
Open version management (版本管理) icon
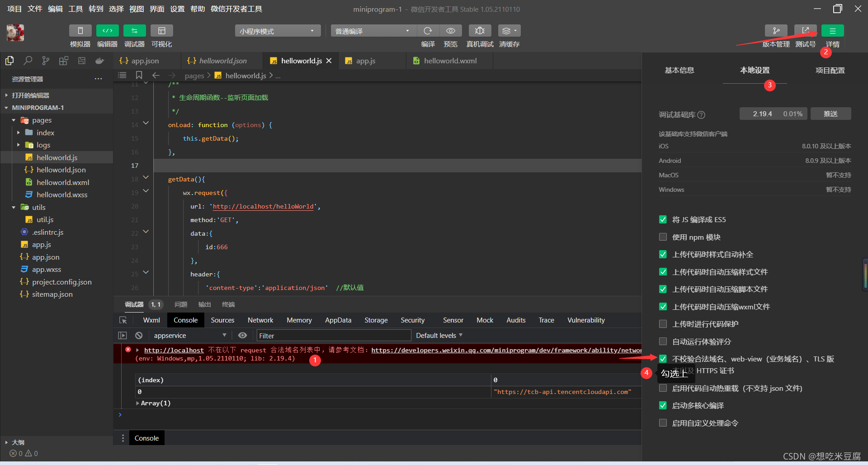coord(776,31)
